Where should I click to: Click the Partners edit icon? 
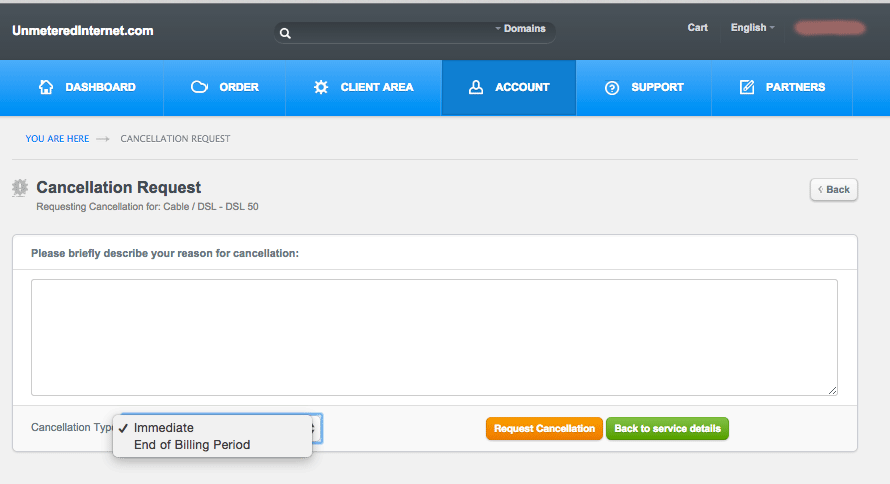747,87
